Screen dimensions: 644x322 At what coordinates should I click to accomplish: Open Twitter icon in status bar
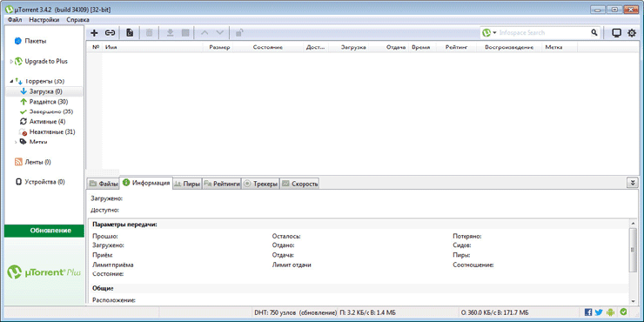point(599,312)
